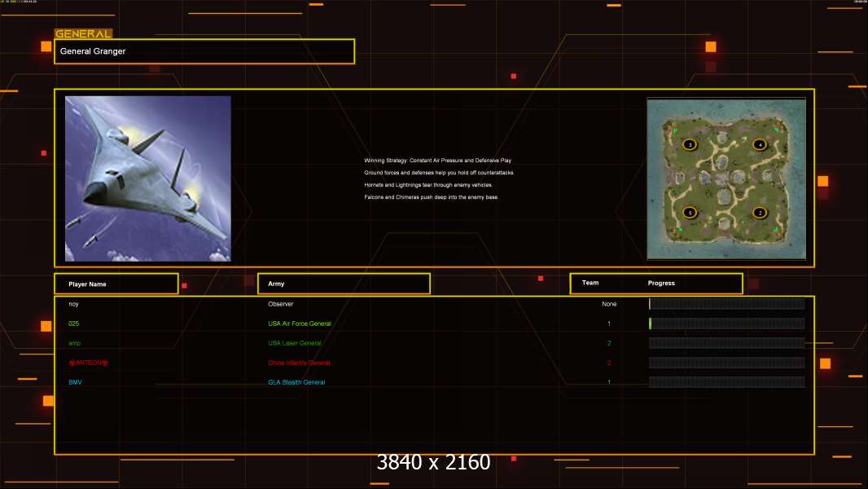This screenshot has height=489, width=868.
Task: Click the USA Air Force General entry
Action: point(300,324)
